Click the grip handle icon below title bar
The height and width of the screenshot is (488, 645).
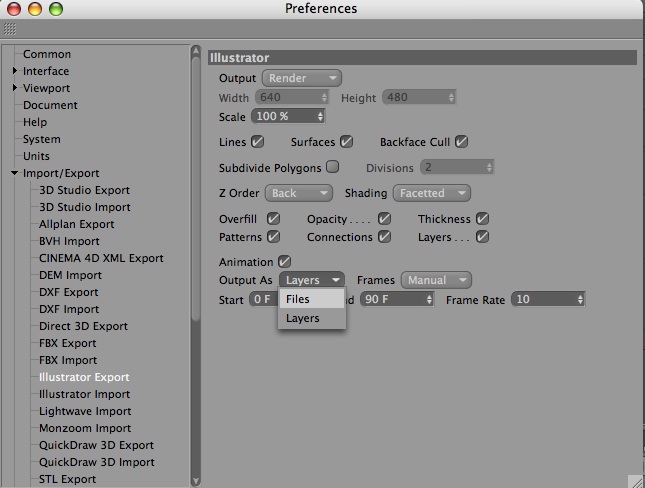click(x=9, y=29)
